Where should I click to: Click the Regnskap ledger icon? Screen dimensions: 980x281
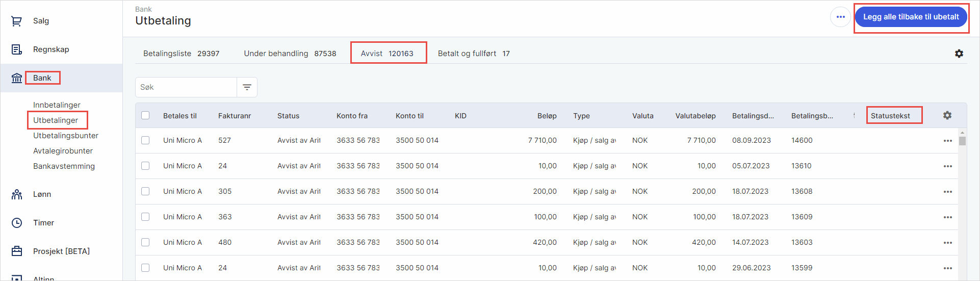(17, 49)
